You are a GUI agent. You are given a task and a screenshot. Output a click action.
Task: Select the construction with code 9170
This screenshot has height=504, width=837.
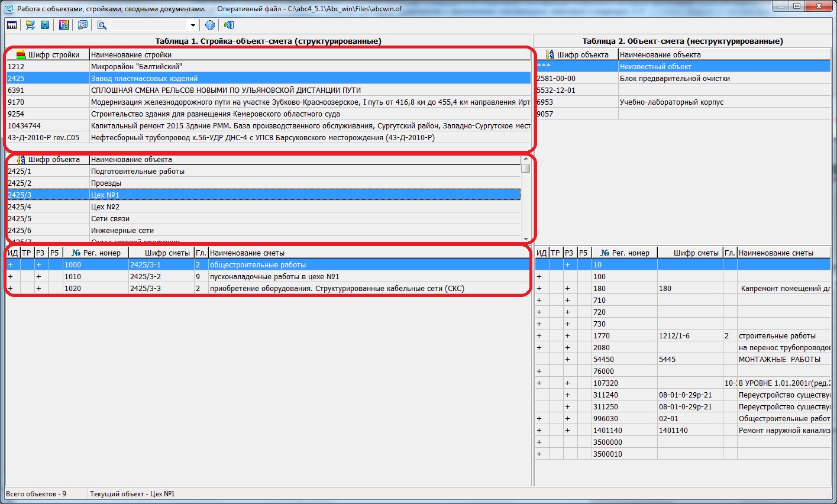click(269, 102)
